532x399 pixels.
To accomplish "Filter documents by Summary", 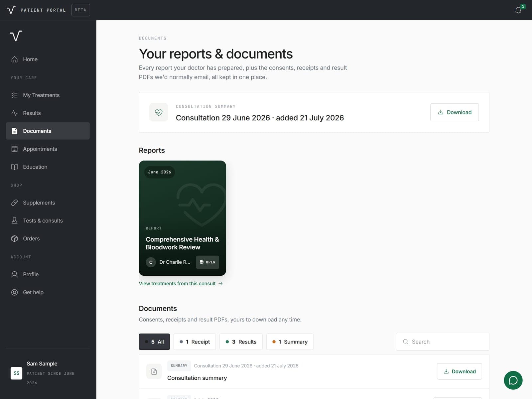I will click(290, 342).
